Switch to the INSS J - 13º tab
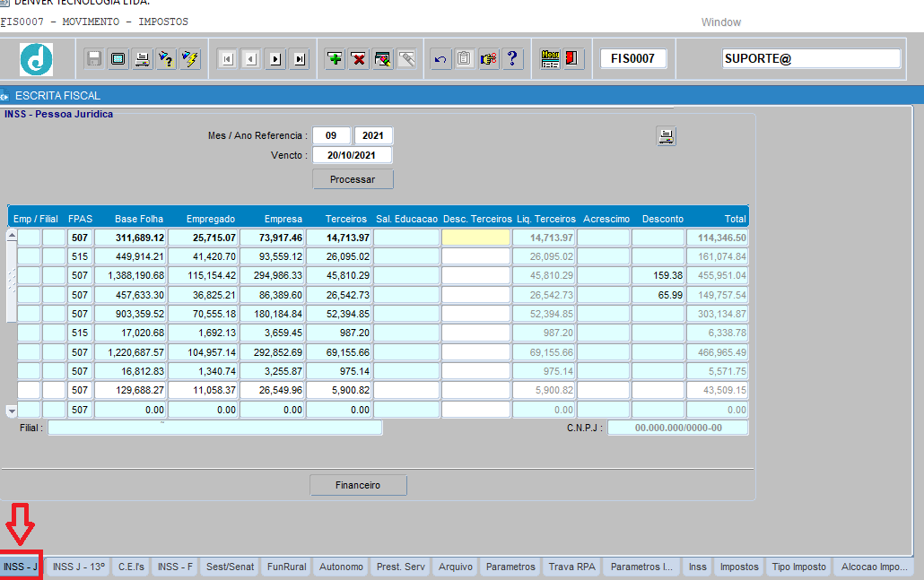The width and height of the screenshot is (924, 580). [x=79, y=567]
